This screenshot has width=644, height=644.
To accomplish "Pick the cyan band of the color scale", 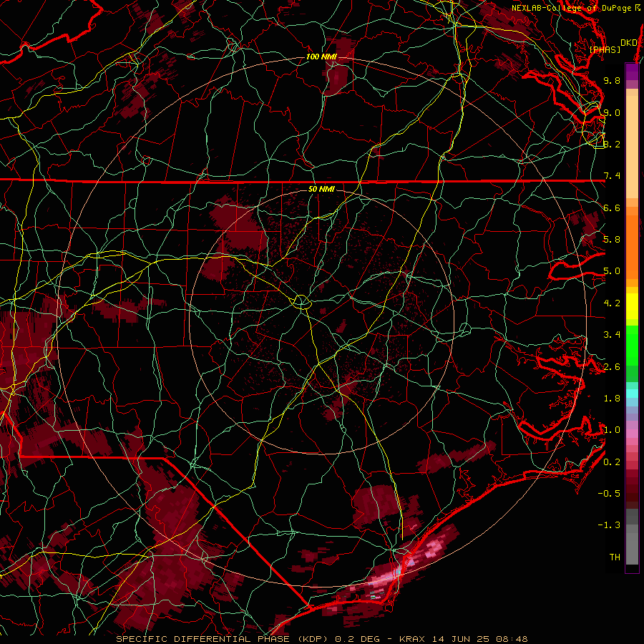I will pos(632,394).
